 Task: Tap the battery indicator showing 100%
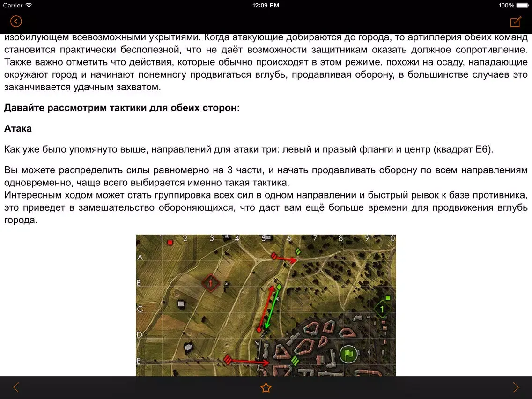coord(514,6)
